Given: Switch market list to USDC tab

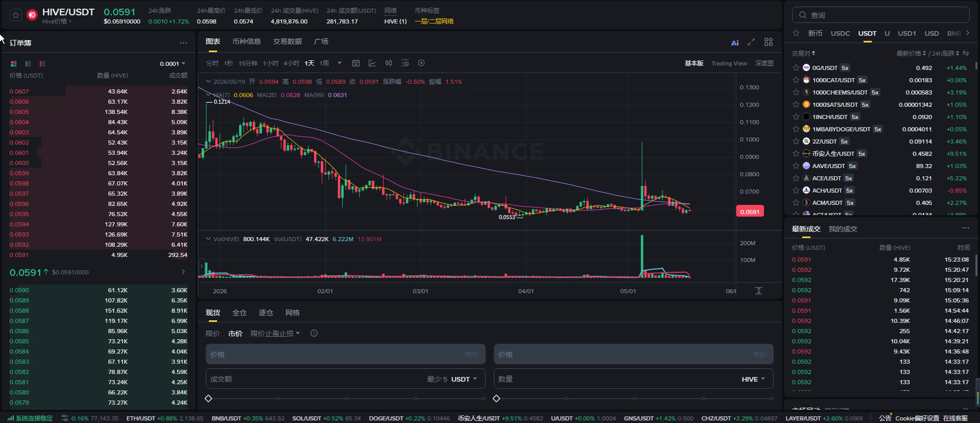Looking at the screenshot, I should 841,33.
